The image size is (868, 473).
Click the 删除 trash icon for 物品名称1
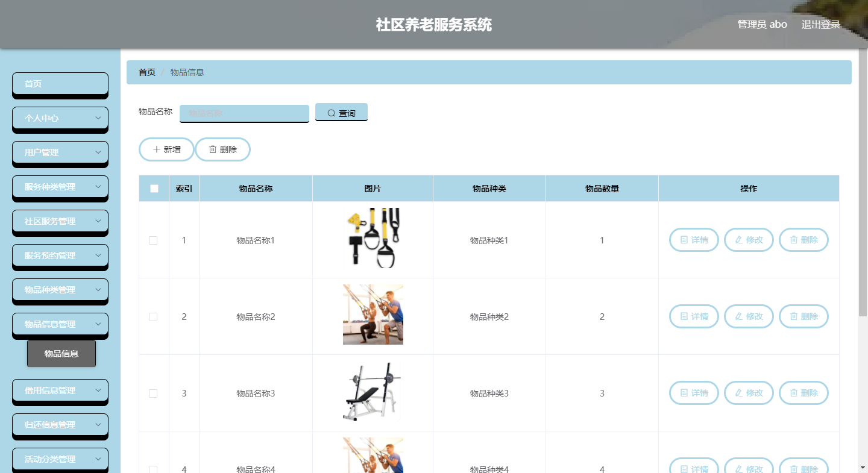(x=794, y=240)
